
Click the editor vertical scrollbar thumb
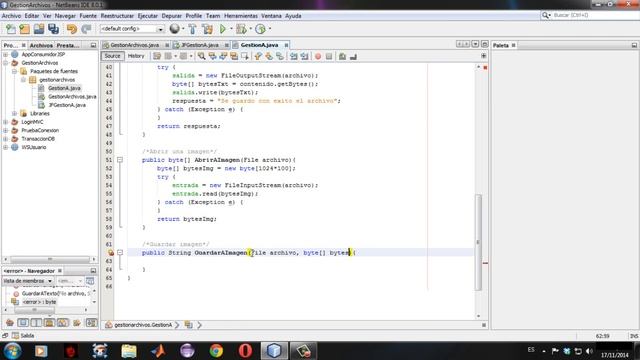click(478, 242)
